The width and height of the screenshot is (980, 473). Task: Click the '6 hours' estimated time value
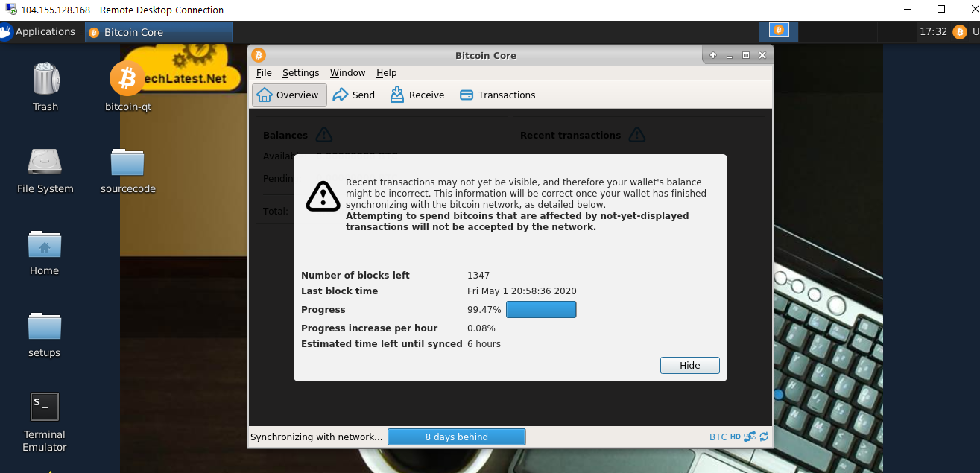(484, 343)
